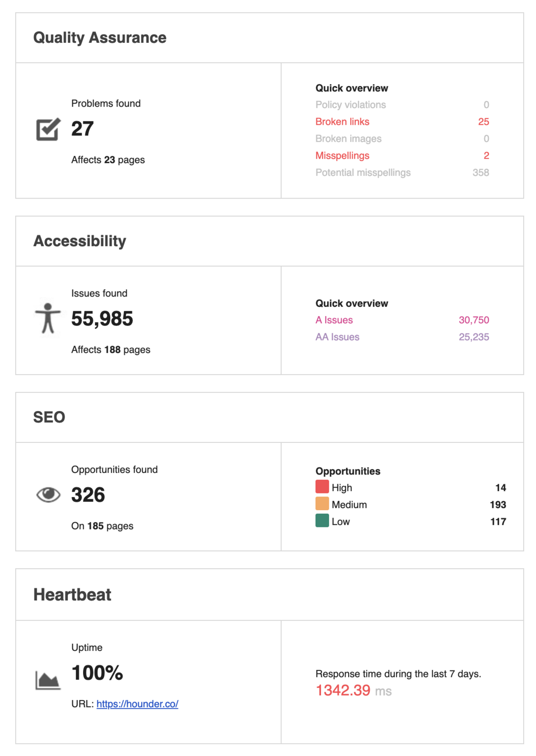View the A Issues accessibility entry
The height and width of the screenshot is (756, 536).
click(334, 320)
